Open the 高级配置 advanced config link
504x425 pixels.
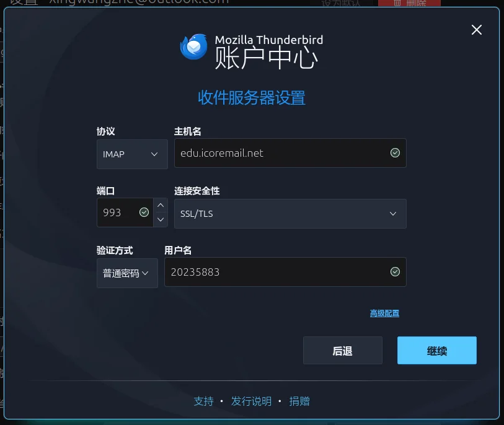coord(384,313)
